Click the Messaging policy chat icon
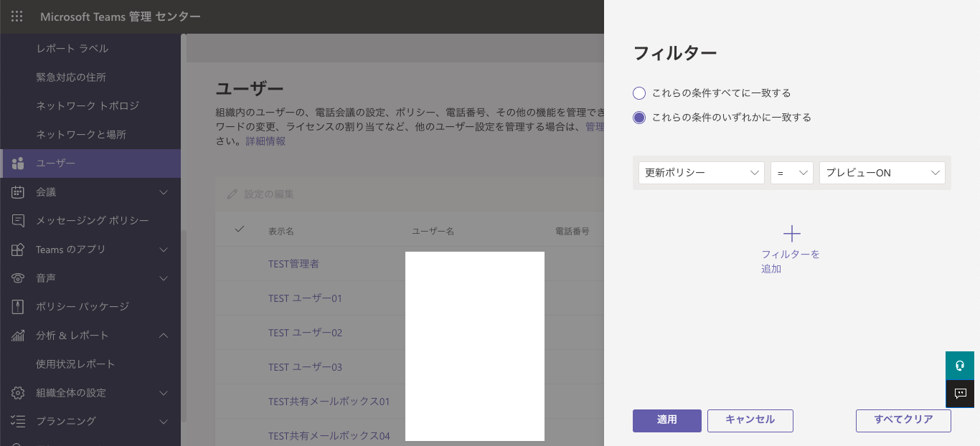 coord(19,221)
